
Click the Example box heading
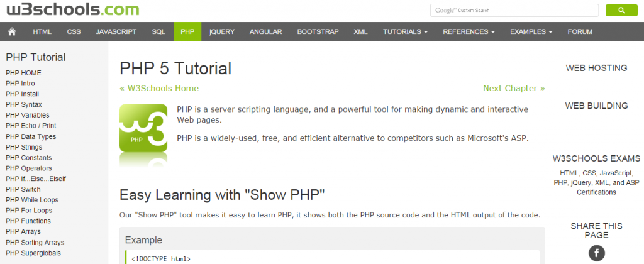point(143,240)
